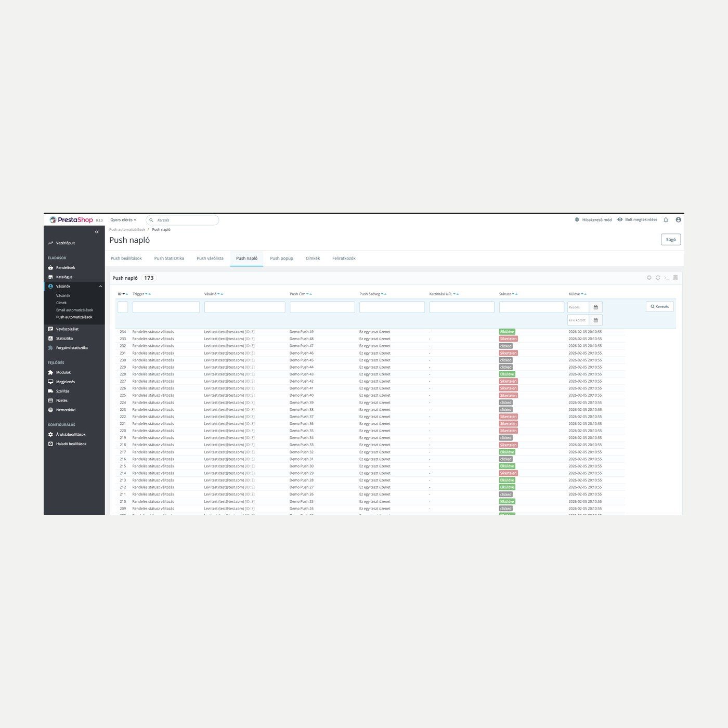Focus the Trigger filter input field
This screenshot has height=728, width=728.
(x=166, y=307)
